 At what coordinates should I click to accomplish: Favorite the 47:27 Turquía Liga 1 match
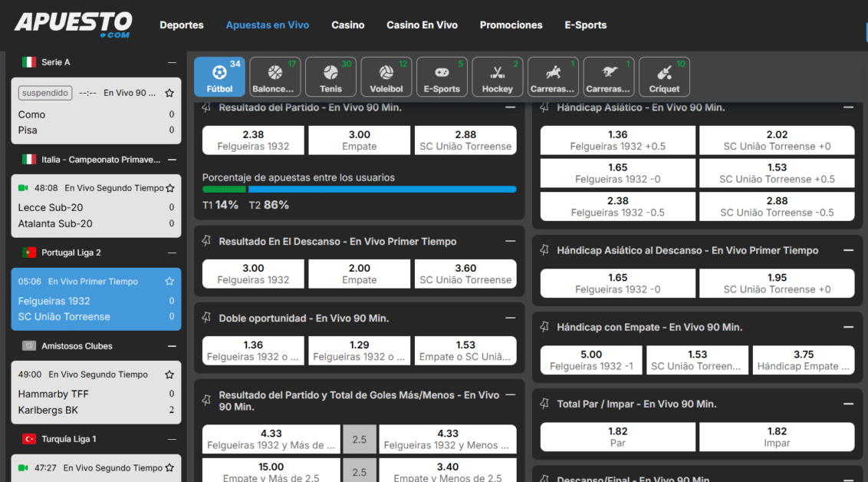(x=169, y=467)
